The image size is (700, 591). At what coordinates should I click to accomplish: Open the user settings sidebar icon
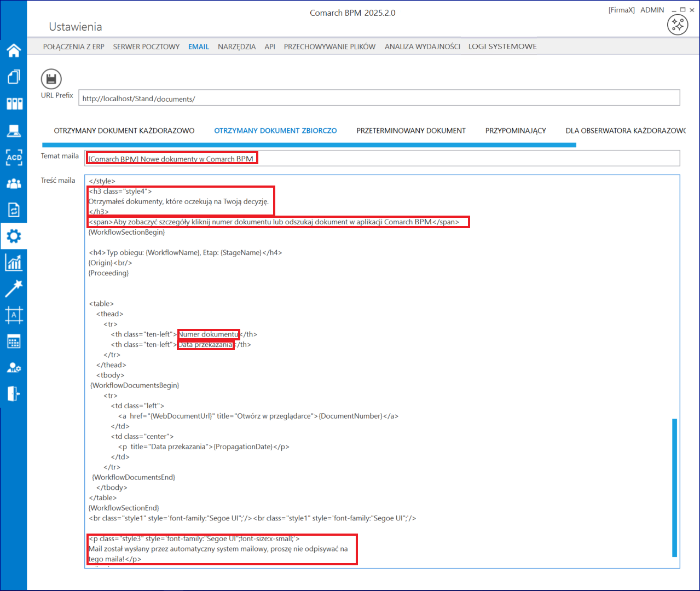[14, 368]
